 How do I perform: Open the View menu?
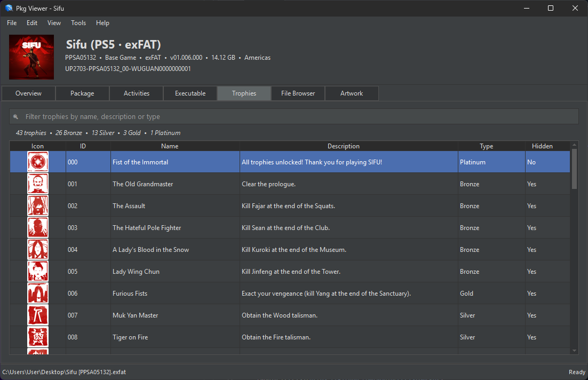[x=54, y=23]
